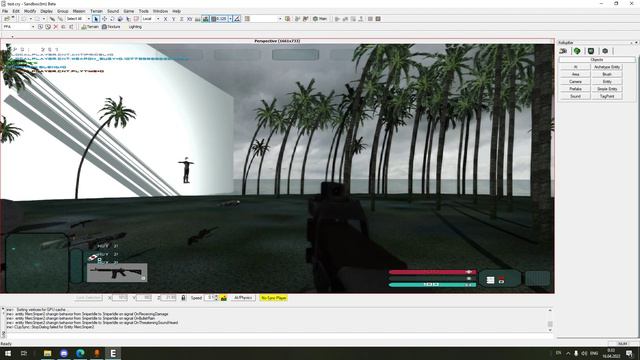Click the unlink objects toolbar icon
The height and width of the screenshot is (360, 640).
(60, 19)
